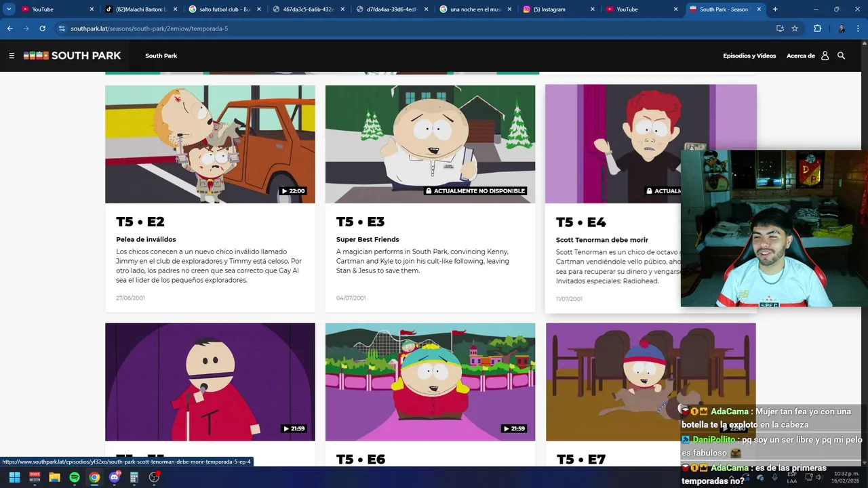Open the Acerca de menu
The image size is (868, 488).
point(801,56)
